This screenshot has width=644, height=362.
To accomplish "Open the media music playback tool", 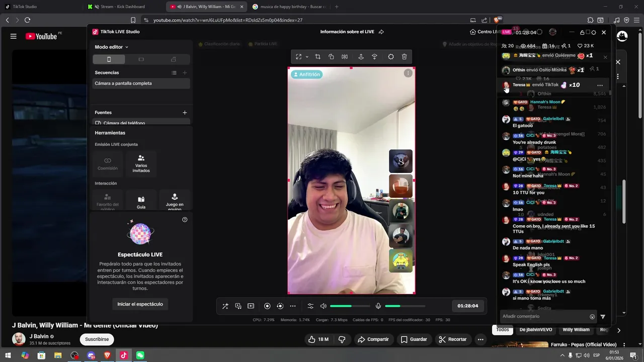I will pos(238,306).
